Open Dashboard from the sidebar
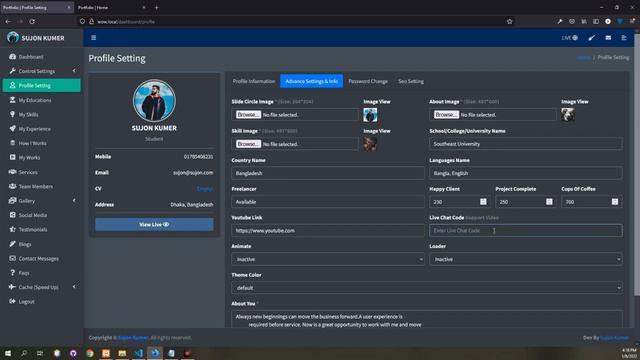Image resolution: width=640 pixels, height=360 pixels. click(x=41, y=57)
